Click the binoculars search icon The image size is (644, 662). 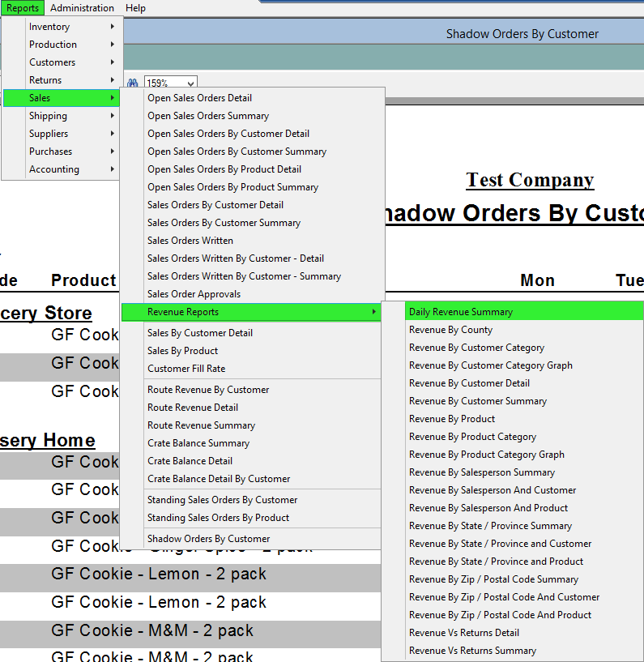[133, 83]
